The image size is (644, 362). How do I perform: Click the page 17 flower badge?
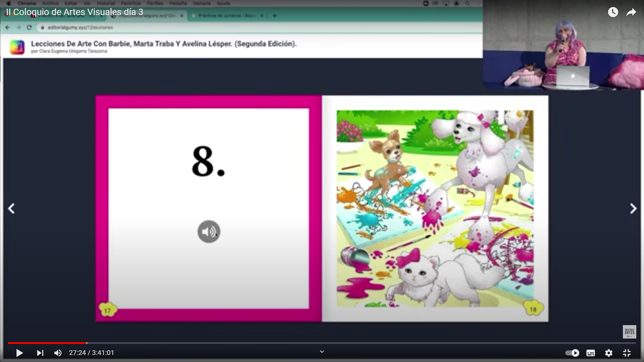click(107, 310)
